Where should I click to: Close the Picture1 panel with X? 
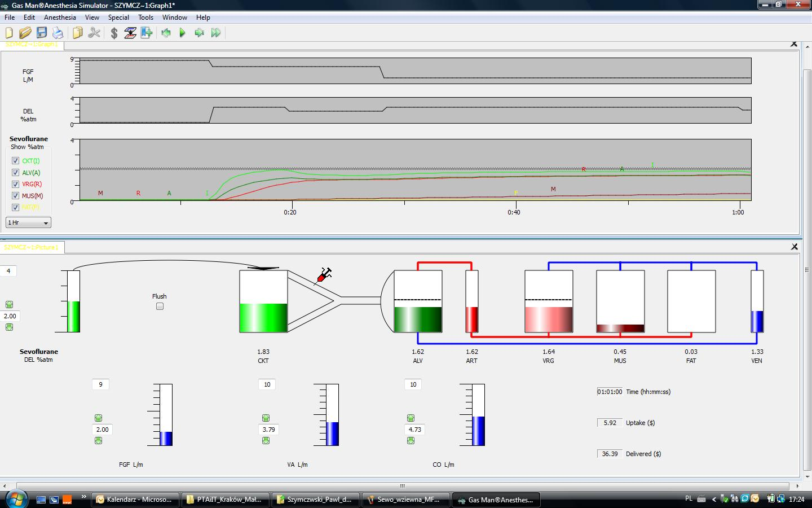(x=795, y=247)
